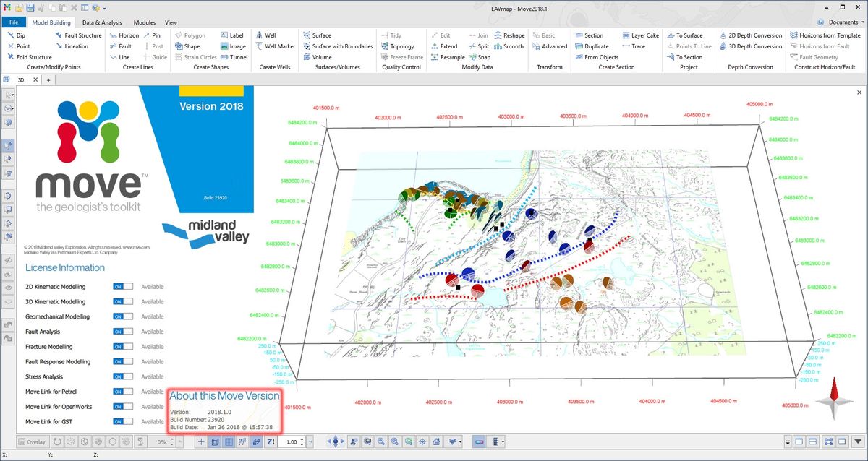Image resolution: width=868 pixels, height=461 pixels.
Task: Launch 3D Depth Conversion
Action: point(750,46)
